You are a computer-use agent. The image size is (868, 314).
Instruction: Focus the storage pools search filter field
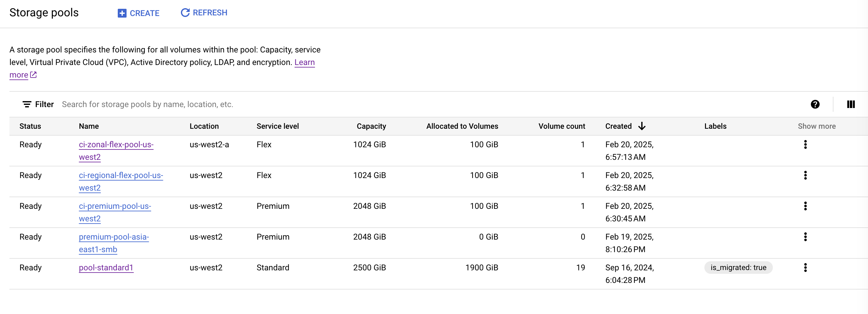(431, 105)
